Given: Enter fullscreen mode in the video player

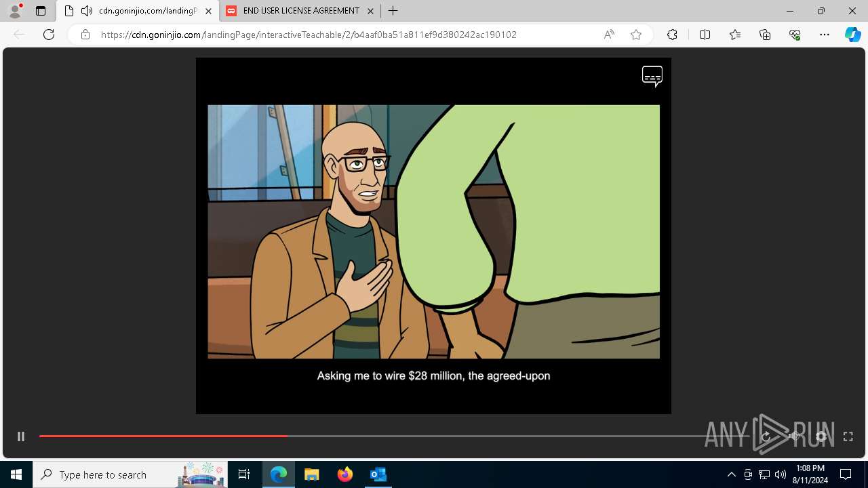Looking at the screenshot, I should point(848,436).
